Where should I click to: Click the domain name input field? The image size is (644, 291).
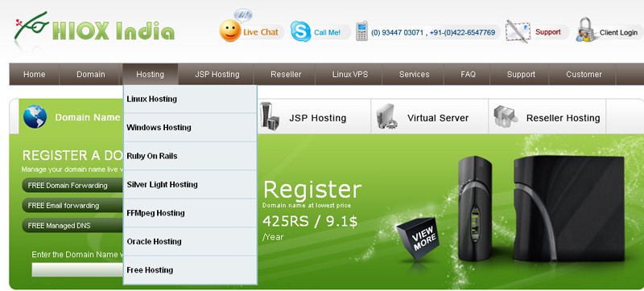pos(77,269)
